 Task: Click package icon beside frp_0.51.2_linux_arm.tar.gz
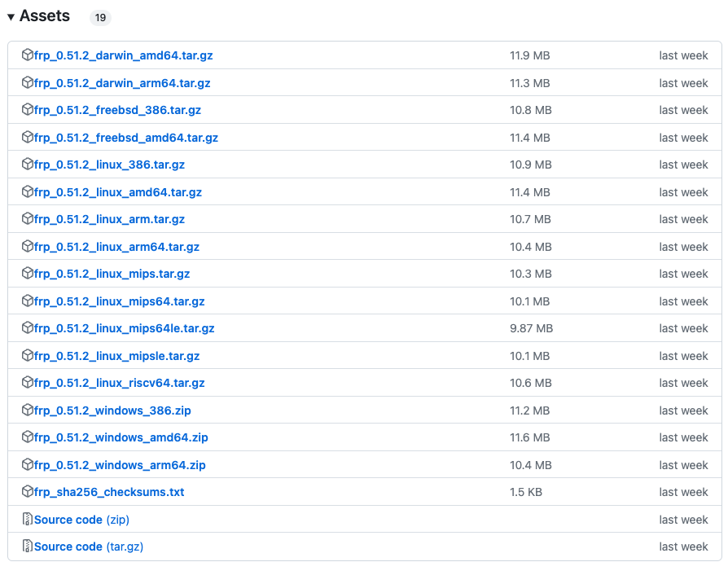click(x=28, y=219)
